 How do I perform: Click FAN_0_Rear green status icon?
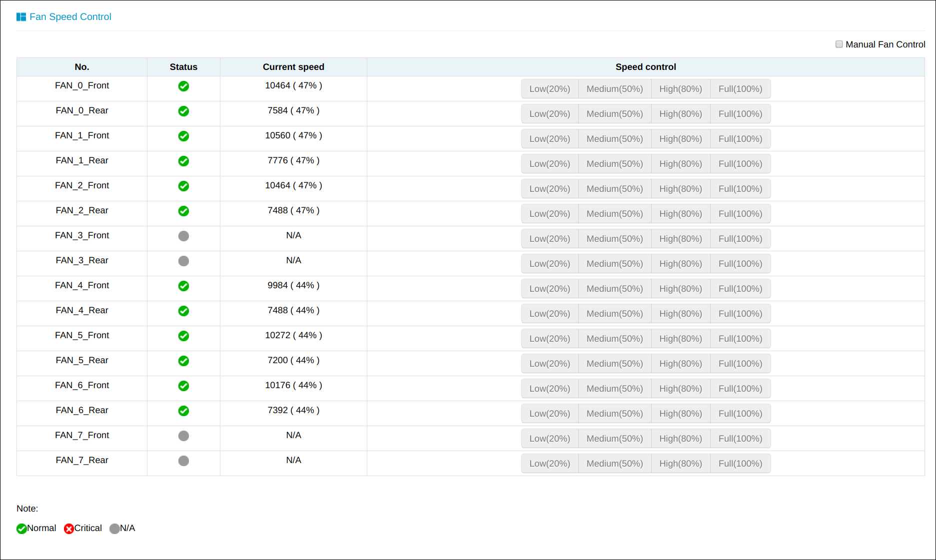[x=183, y=111]
